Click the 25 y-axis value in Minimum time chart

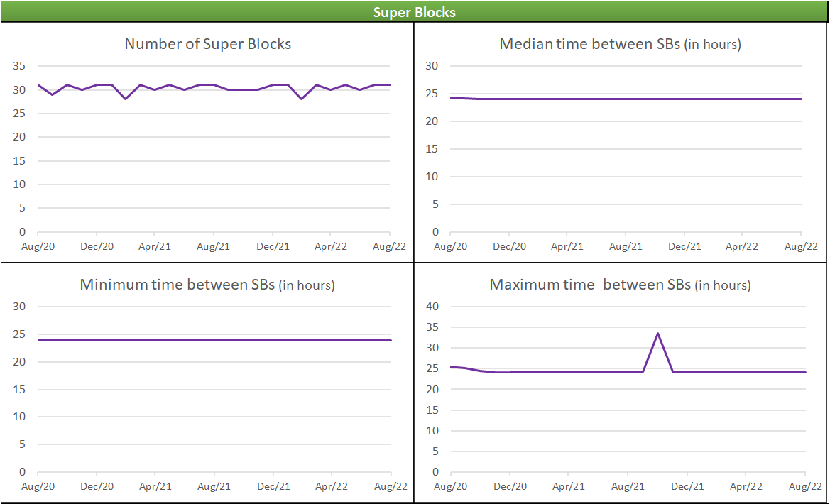pos(18,334)
